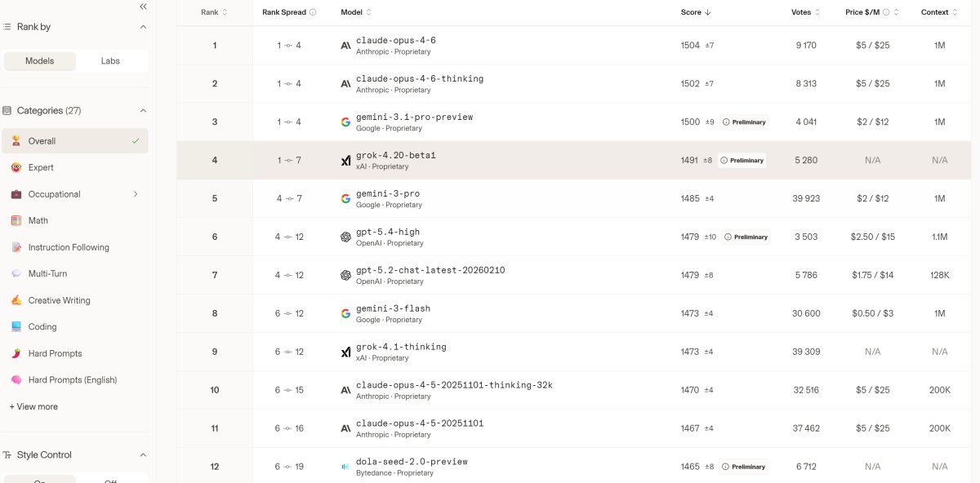Click the OpenAI logo beside gpt-5.4-high
This screenshot has height=483, width=980.
click(345, 237)
